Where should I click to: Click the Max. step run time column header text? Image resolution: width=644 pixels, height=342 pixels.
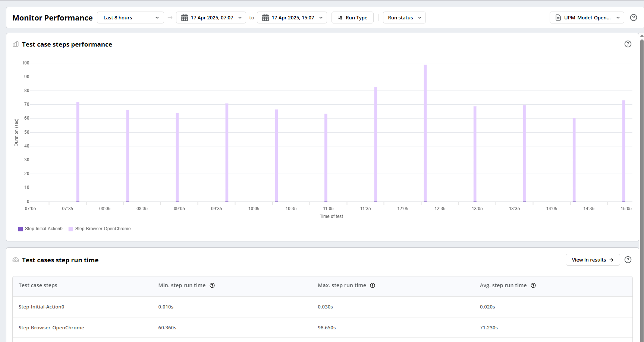pos(342,285)
